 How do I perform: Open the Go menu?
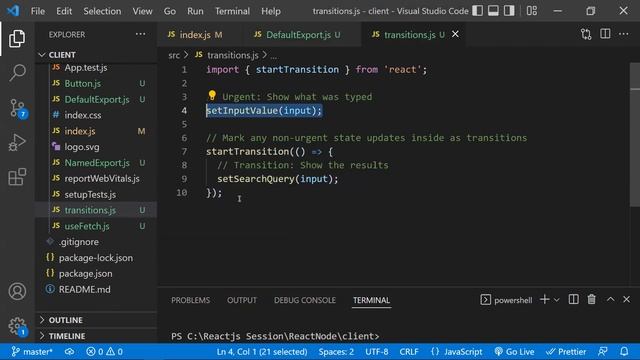170,11
